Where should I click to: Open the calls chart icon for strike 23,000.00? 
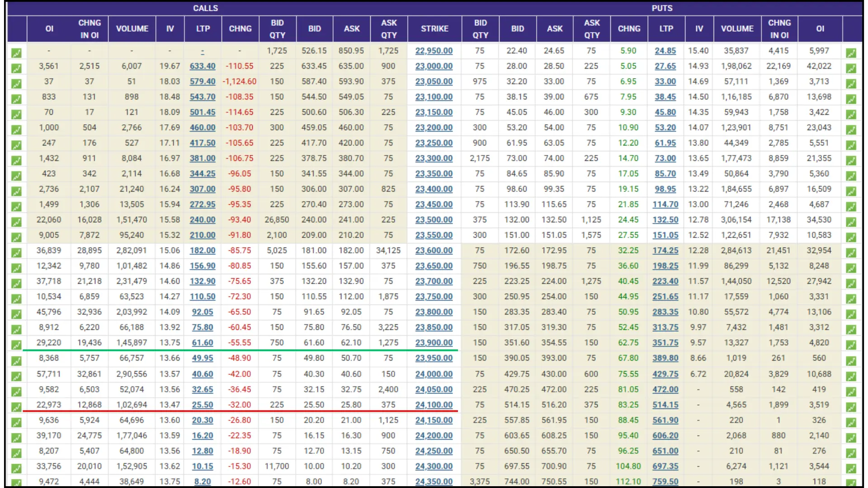16,68
